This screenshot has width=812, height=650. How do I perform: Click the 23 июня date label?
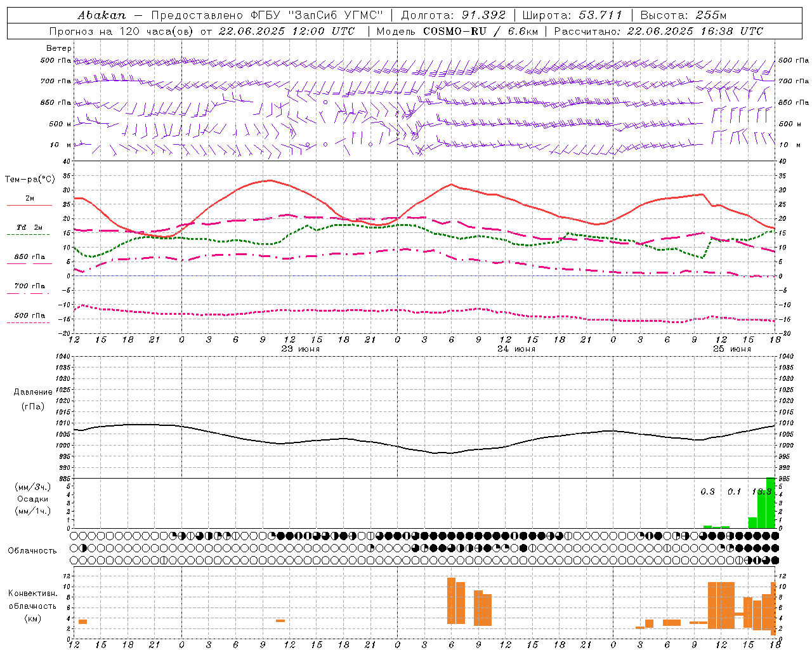(301, 349)
